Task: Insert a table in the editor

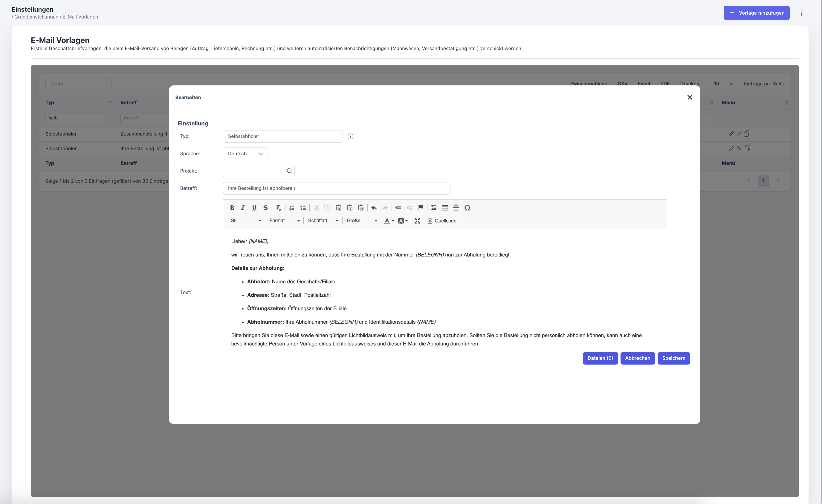Action: click(445, 208)
